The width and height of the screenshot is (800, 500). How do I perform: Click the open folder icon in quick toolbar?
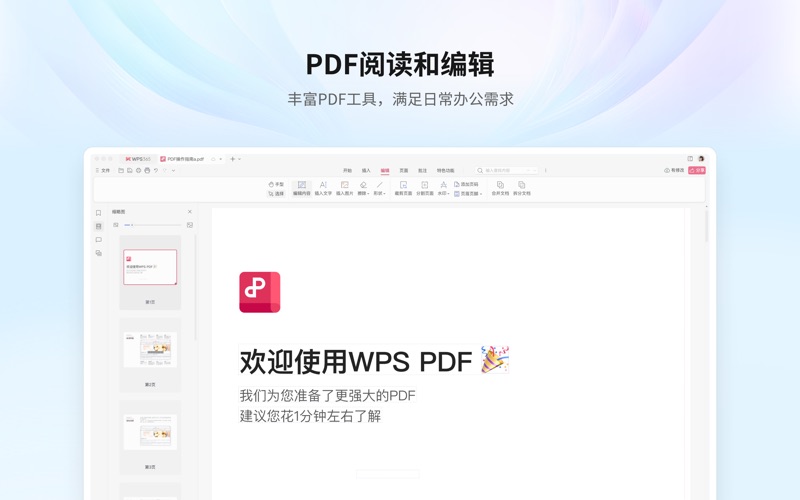121,170
